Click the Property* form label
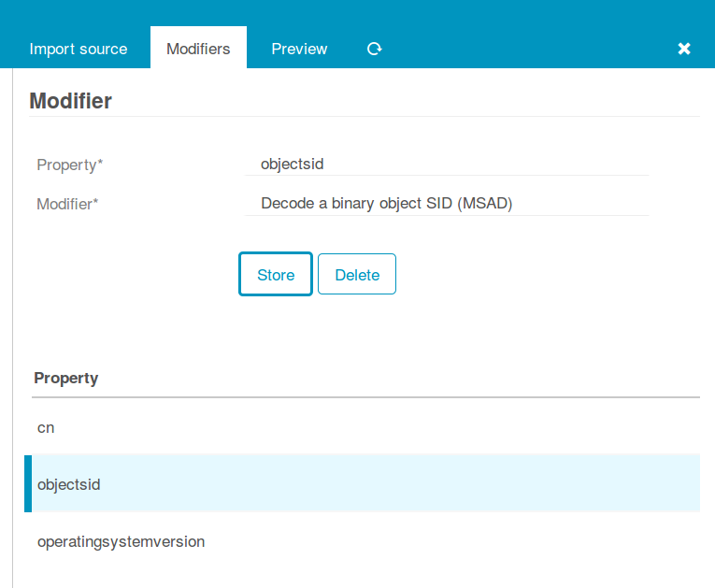The image size is (715, 588). point(70,165)
